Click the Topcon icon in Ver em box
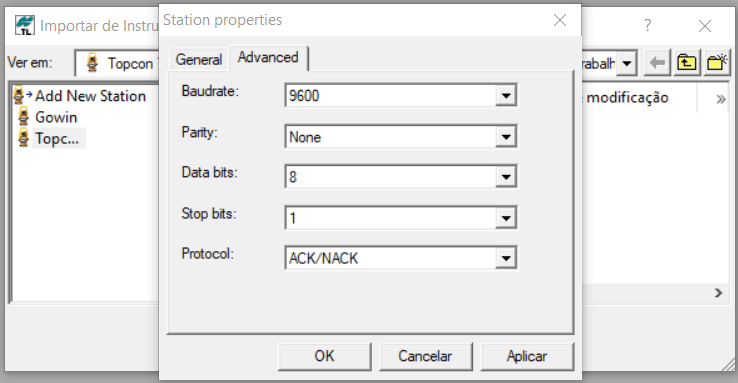 click(x=92, y=63)
